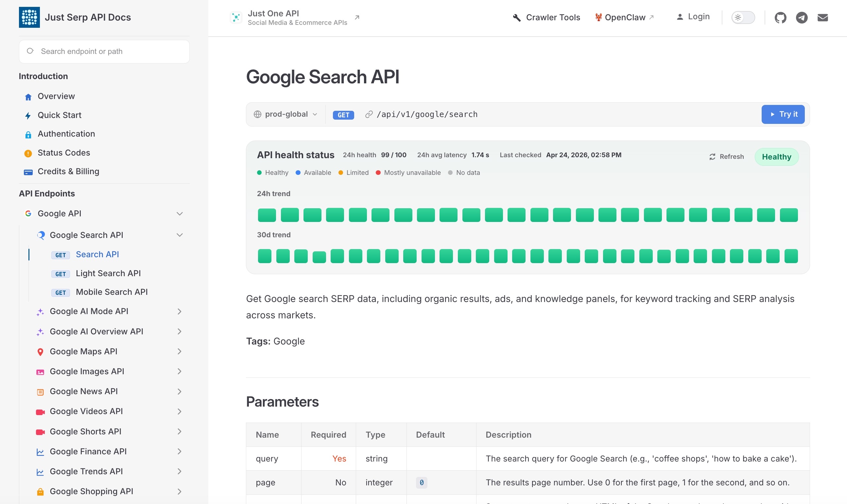Click the Status Codes warning icon
The width and height of the screenshot is (847, 504).
(x=28, y=154)
